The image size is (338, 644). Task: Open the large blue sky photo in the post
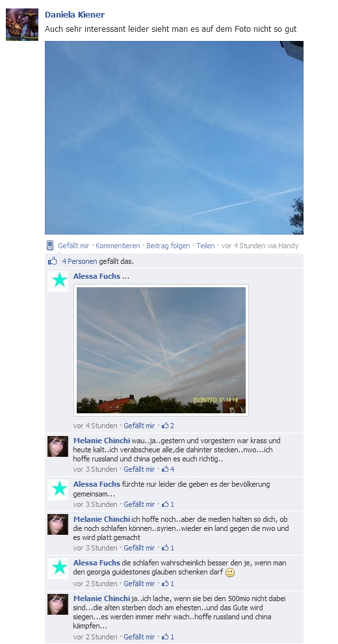click(x=174, y=138)
